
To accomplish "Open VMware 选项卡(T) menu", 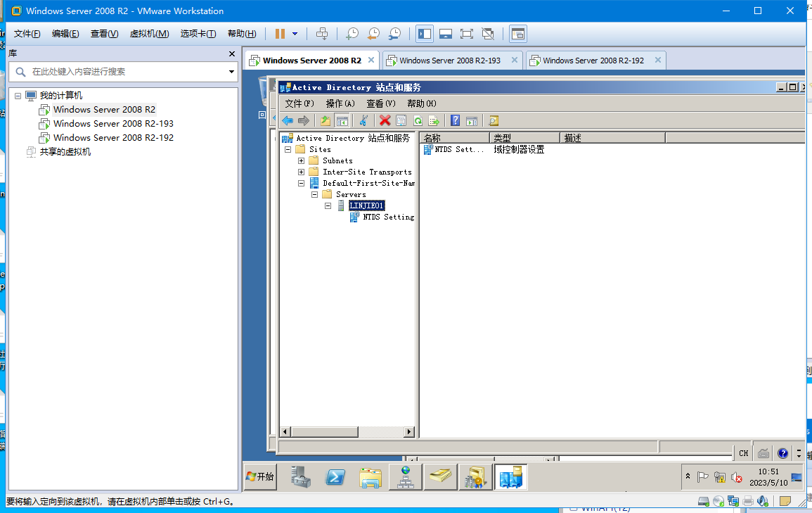I will 198,34.
